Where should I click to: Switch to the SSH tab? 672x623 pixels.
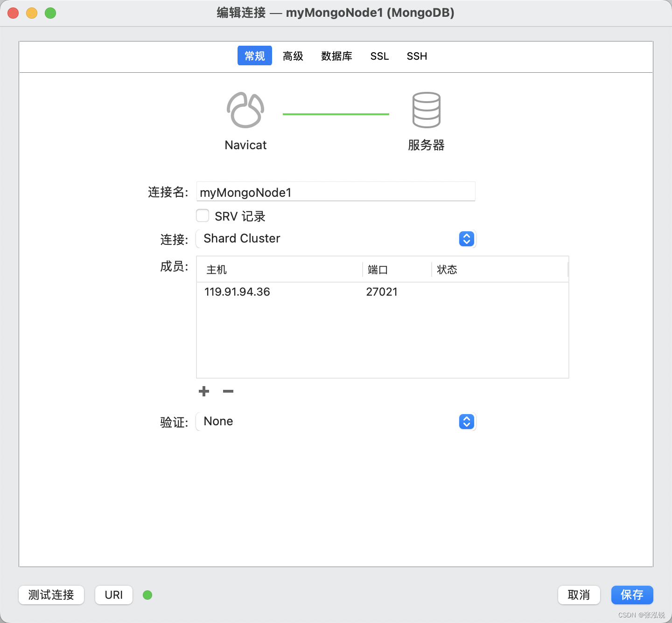pyautogui.click(x=417, y=56)
